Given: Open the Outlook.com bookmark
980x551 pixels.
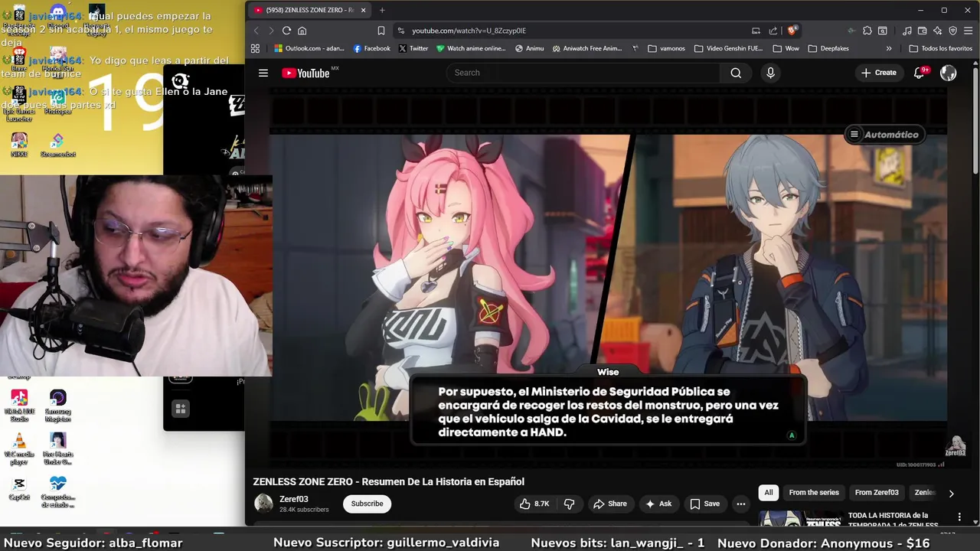Looking at the screenshot, I should click(x=309, y=48).
